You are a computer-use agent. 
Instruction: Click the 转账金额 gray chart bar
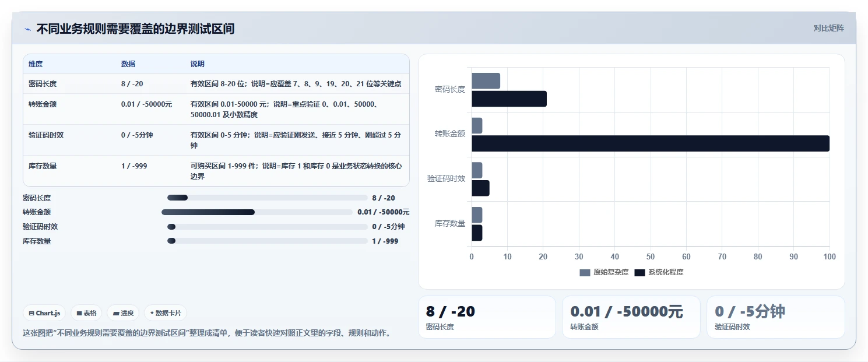coord(477,125)
